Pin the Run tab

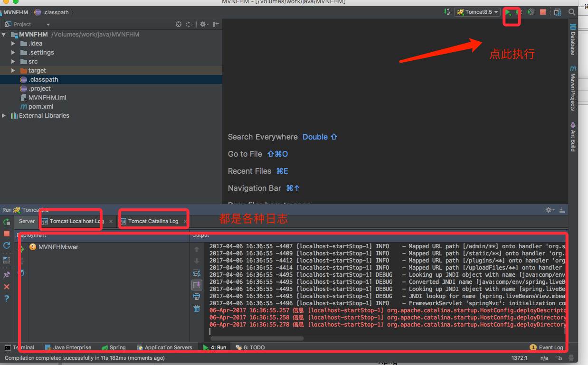click(x=7, y=275)
